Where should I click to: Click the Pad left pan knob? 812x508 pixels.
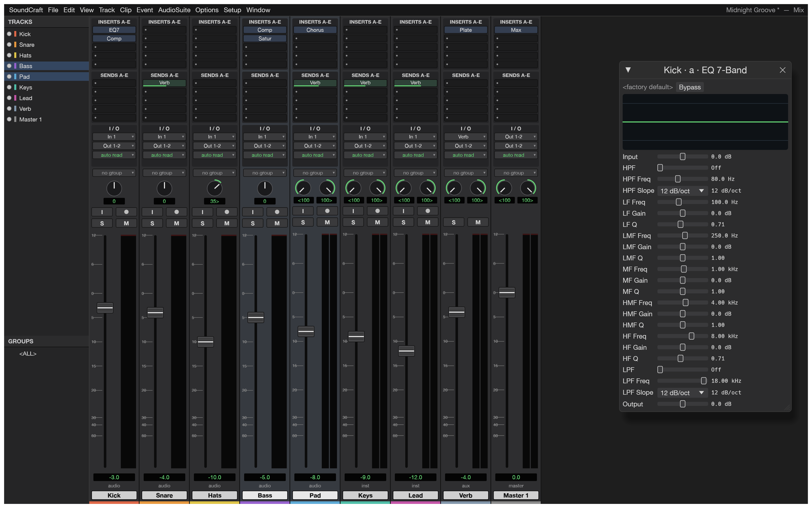pyautogui.click(x=303, y=188)
